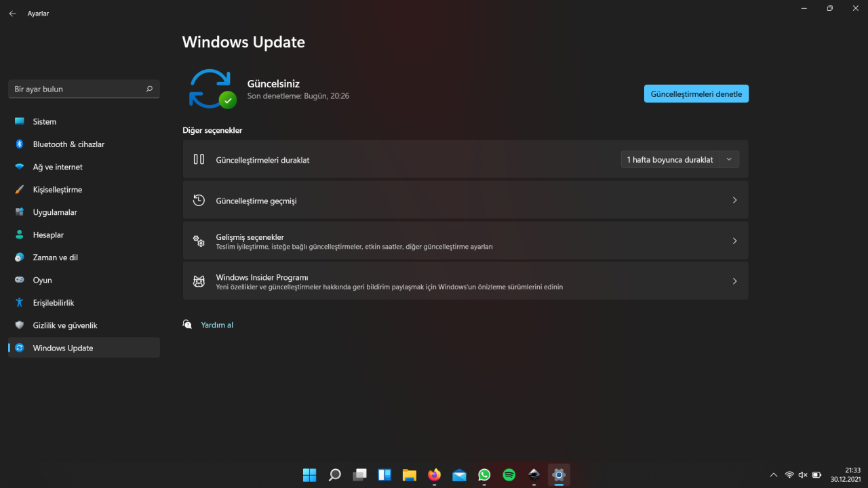Launch File Explorer from taskbar

click(409, 474)
